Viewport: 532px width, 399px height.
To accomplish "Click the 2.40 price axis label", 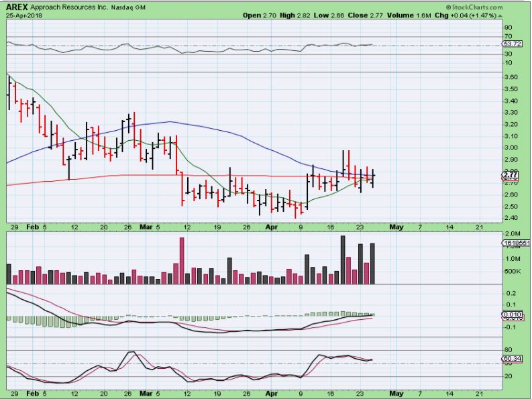I will pos(511,218).
